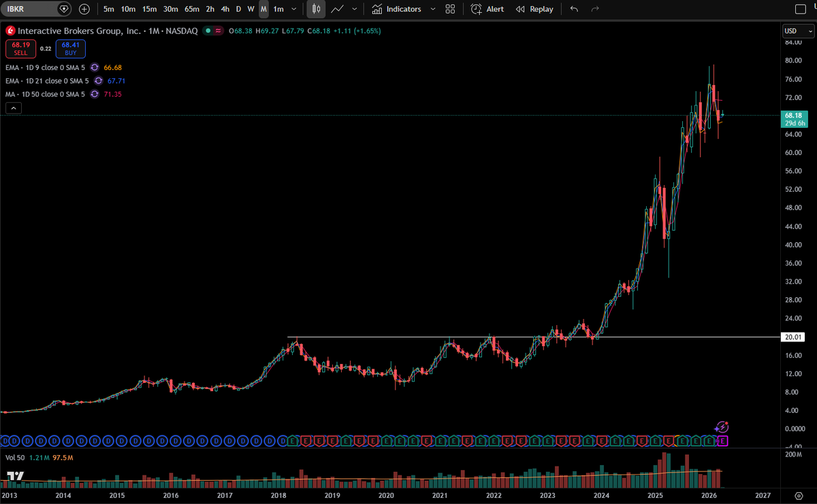
Task: Click refresh icon beside EMA 21 legend
Action: pyautogui.click(x=98, y=81)
